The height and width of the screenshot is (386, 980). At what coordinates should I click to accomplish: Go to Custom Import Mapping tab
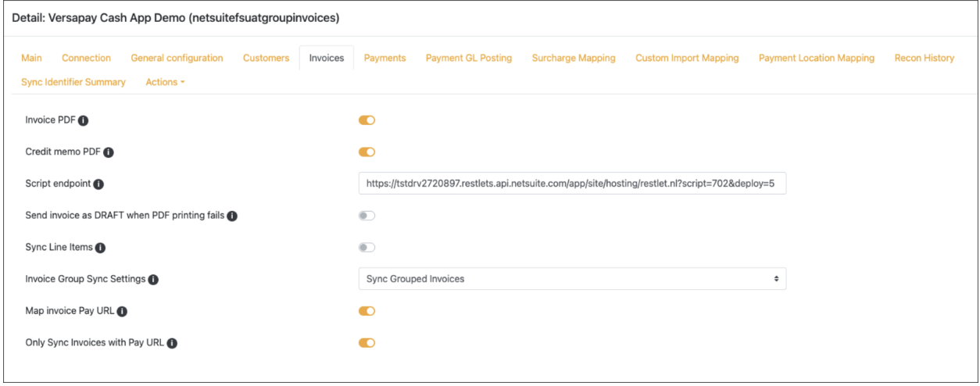click(x=687, y=58)
